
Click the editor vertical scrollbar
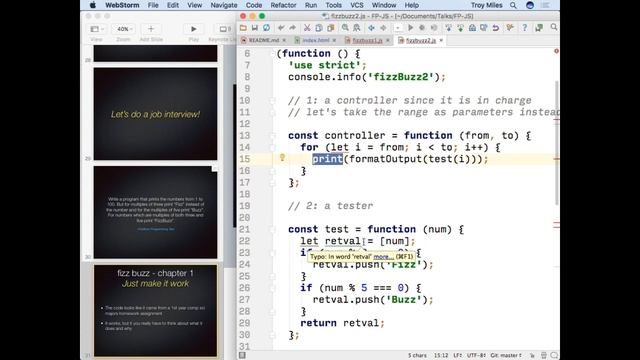pos(557,143)
